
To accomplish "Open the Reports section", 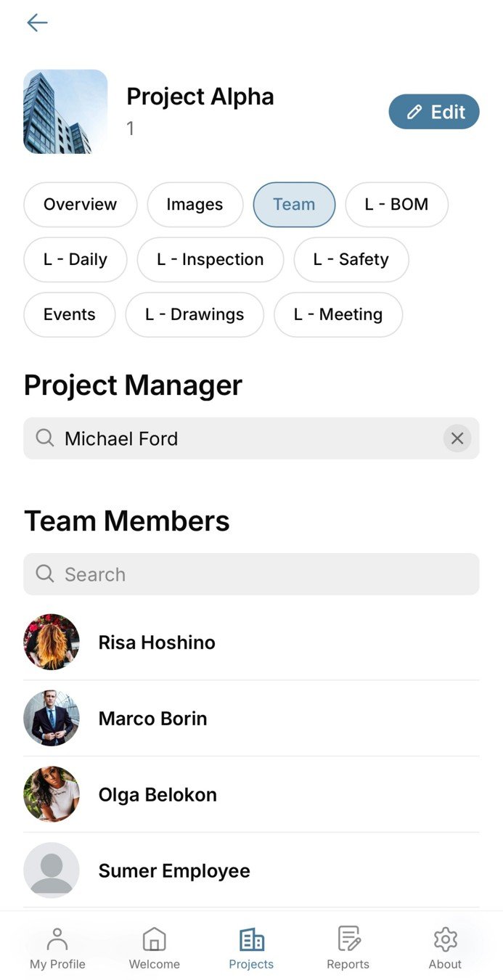I will coord(348,947).
